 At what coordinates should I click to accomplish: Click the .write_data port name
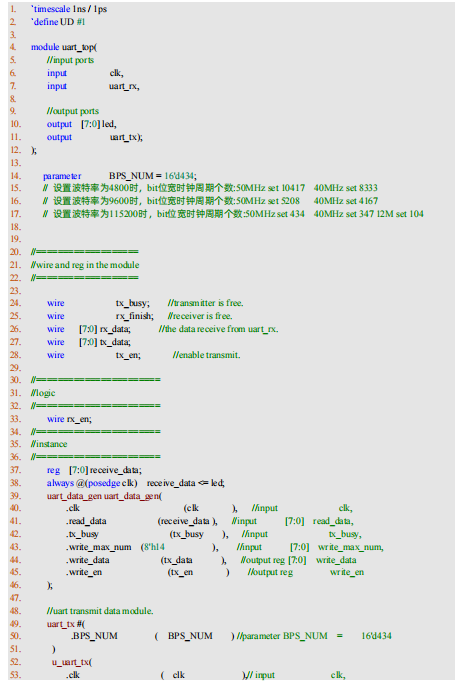(88, 560)
